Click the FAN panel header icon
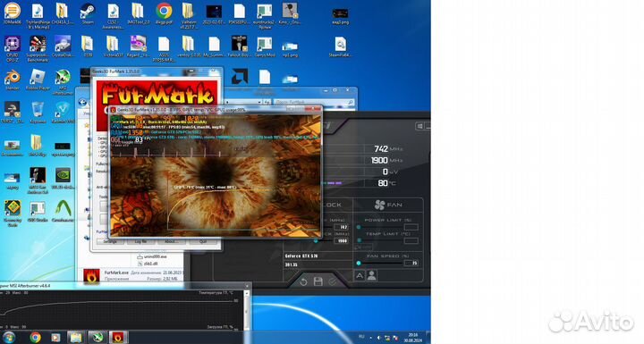Image resolution: width=644 pixels, height=344 pixels. pos(380,205)
